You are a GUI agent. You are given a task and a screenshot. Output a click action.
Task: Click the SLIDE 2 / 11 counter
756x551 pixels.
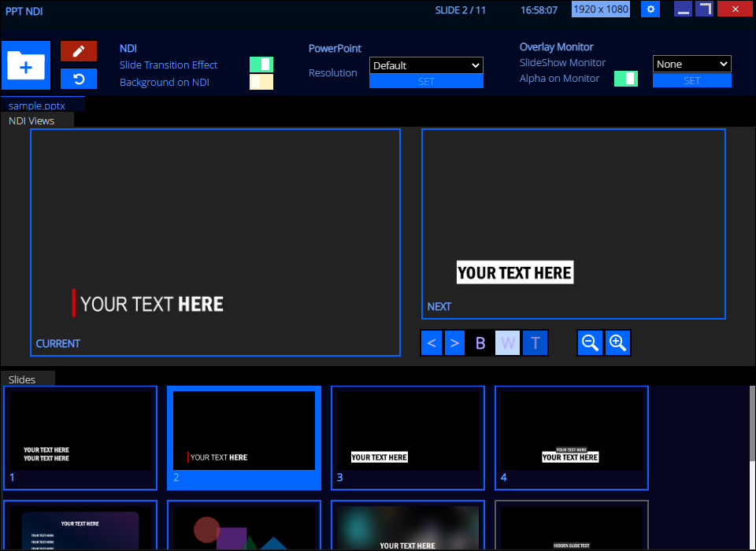tap(460, 10)
